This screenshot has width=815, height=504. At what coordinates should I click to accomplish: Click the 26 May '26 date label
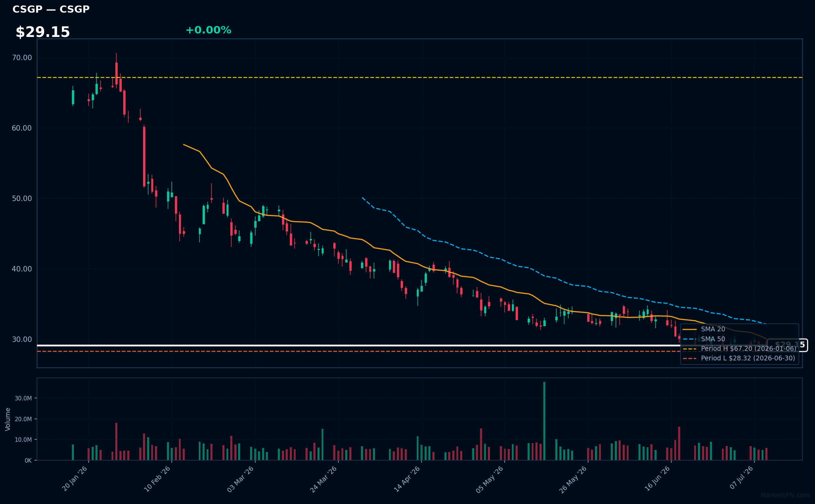coord(573,479)
